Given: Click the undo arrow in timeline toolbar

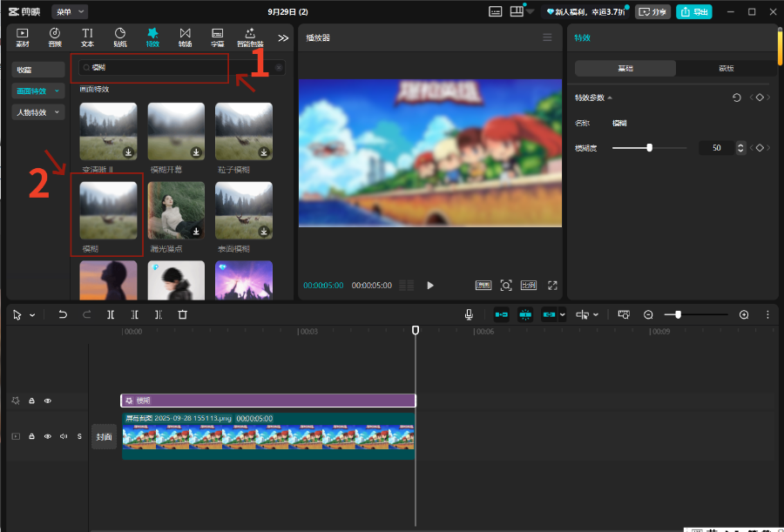Looking at the screenshot, I should [x=63, y=314].
